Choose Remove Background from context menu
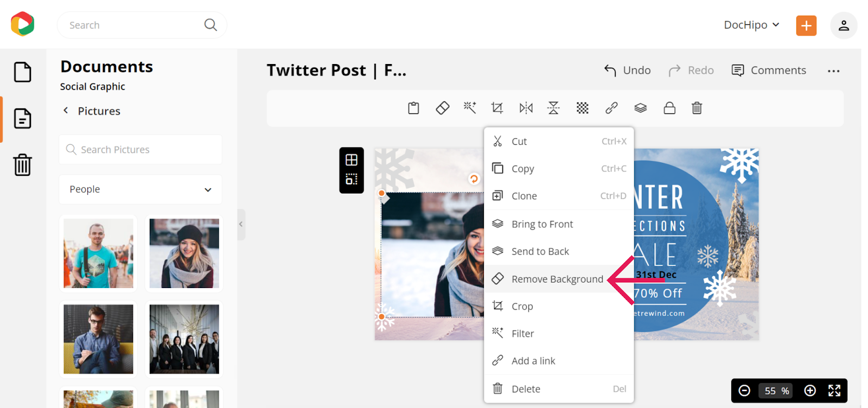The image size is (868, 408). click(x=559, y=279)
